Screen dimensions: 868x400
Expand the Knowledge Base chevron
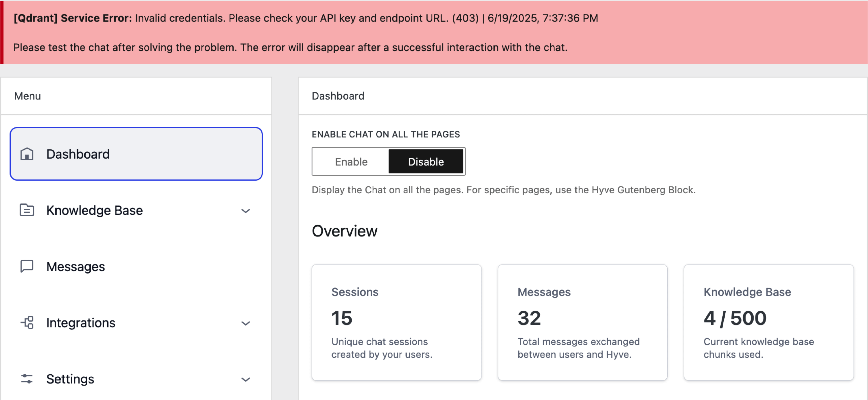point(246,211)
